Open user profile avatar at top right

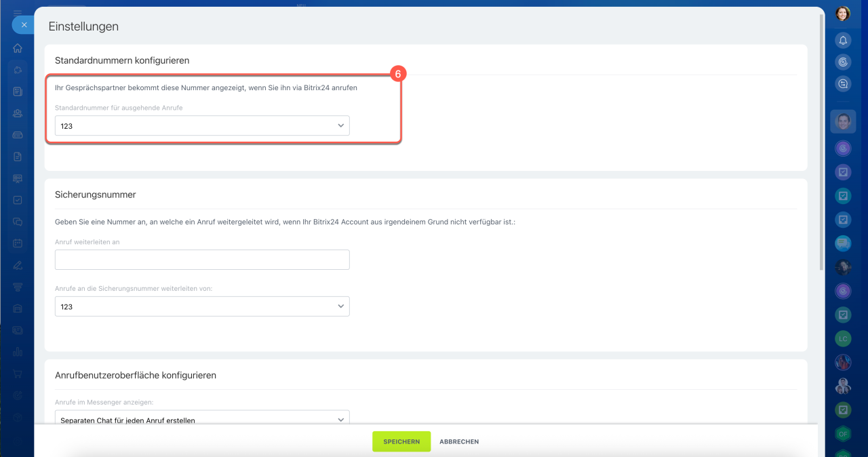pos(843,14)
